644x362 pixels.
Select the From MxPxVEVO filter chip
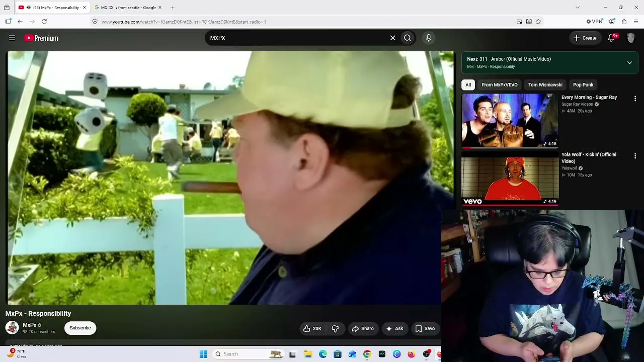point(499,84)
